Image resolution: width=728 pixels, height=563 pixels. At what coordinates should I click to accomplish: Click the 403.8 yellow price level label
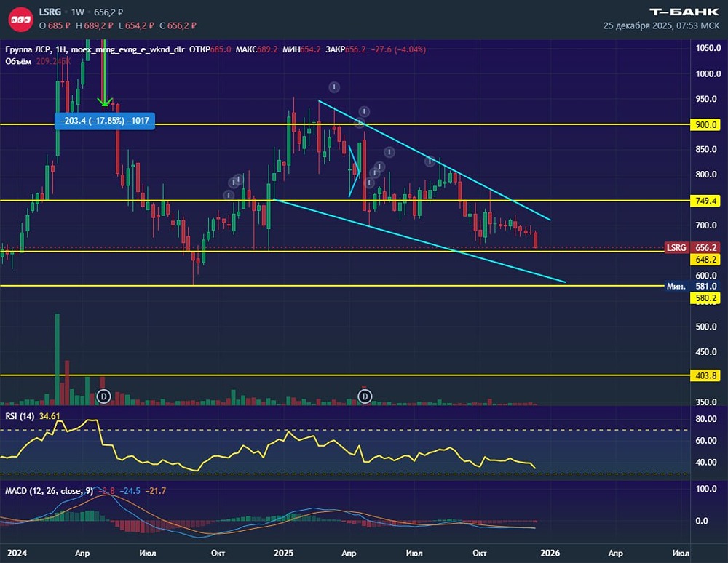705,375
